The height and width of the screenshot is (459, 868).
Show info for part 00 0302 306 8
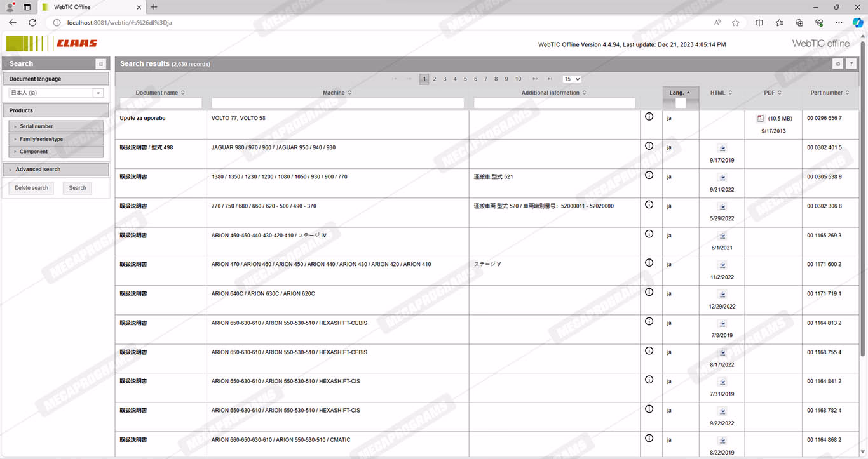[x=649, y=204]
